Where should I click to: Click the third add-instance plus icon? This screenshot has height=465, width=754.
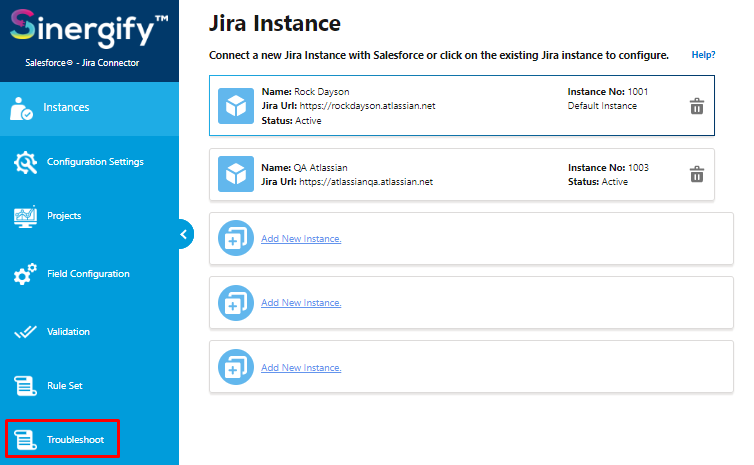tap(236, 367)
